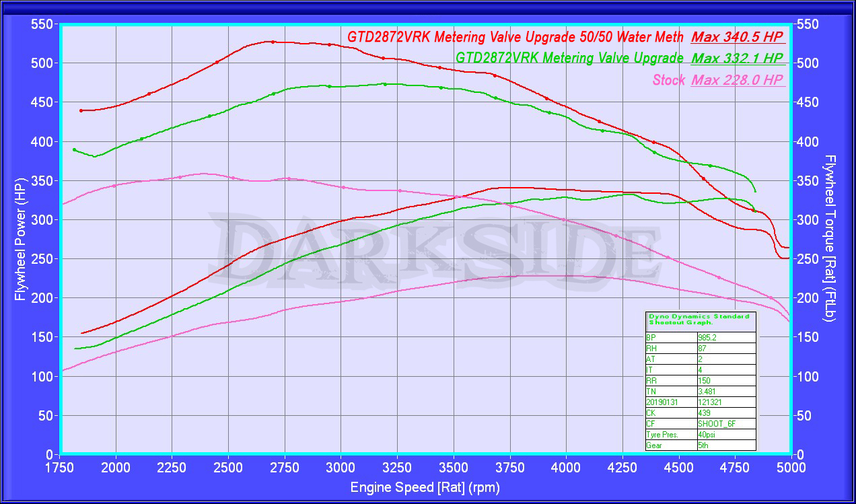Select the 'RR' row label
This screenshot has width=856, height=504.
[651, 381]
